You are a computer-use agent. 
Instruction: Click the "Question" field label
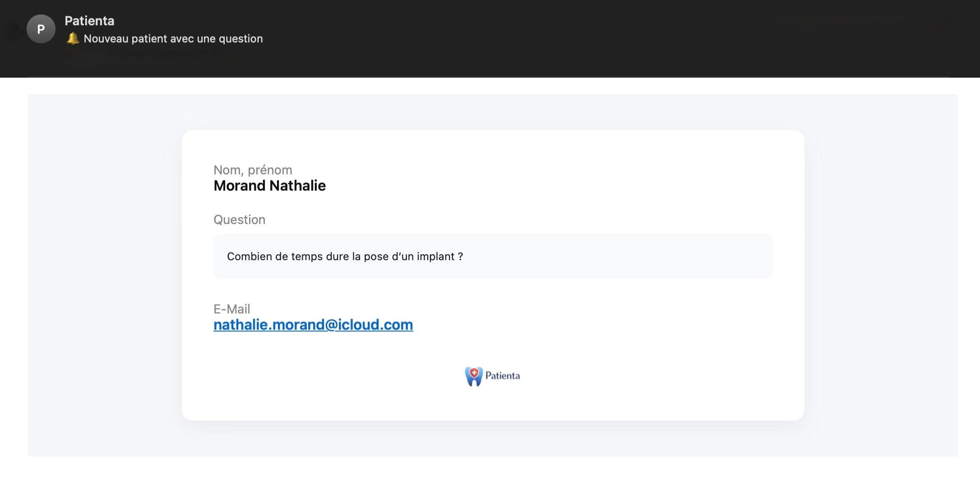239,220
